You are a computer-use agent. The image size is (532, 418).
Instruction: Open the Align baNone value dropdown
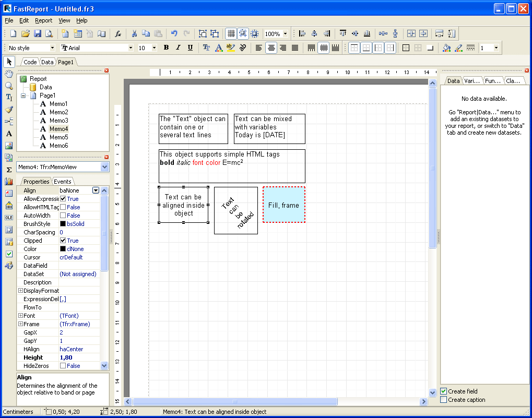tap(96, 190)
